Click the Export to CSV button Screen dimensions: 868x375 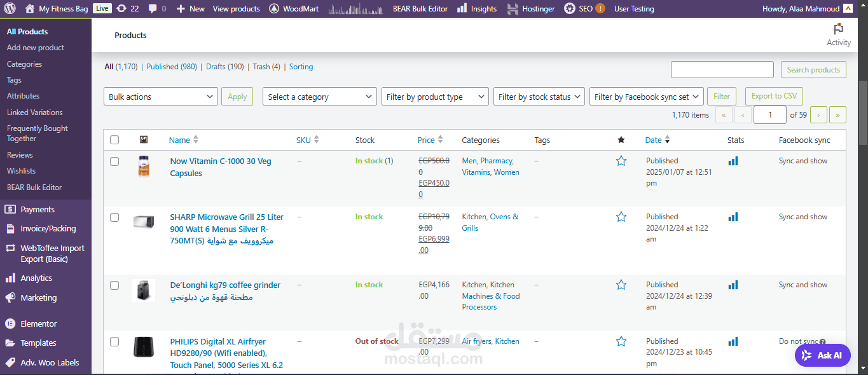pos(774,96)
